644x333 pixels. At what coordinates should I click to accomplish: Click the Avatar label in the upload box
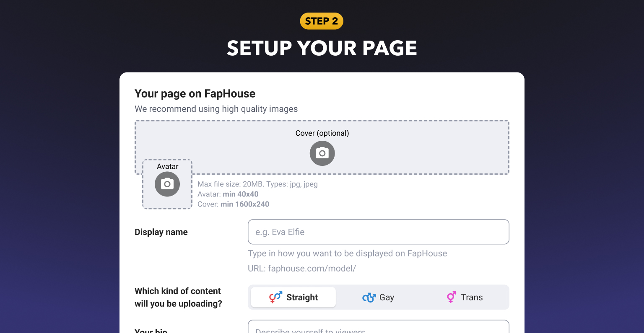(x=167, y=167)
